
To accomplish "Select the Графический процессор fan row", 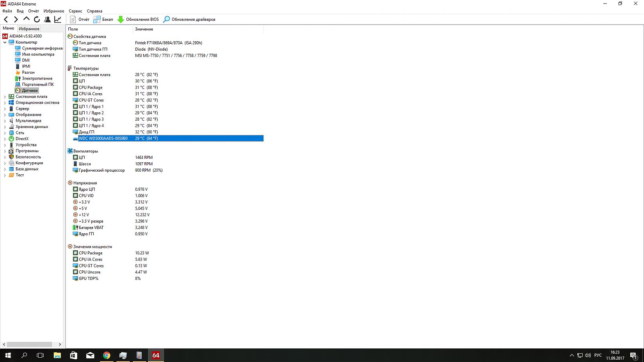I will pyautogui.click(x=168, y=170).
